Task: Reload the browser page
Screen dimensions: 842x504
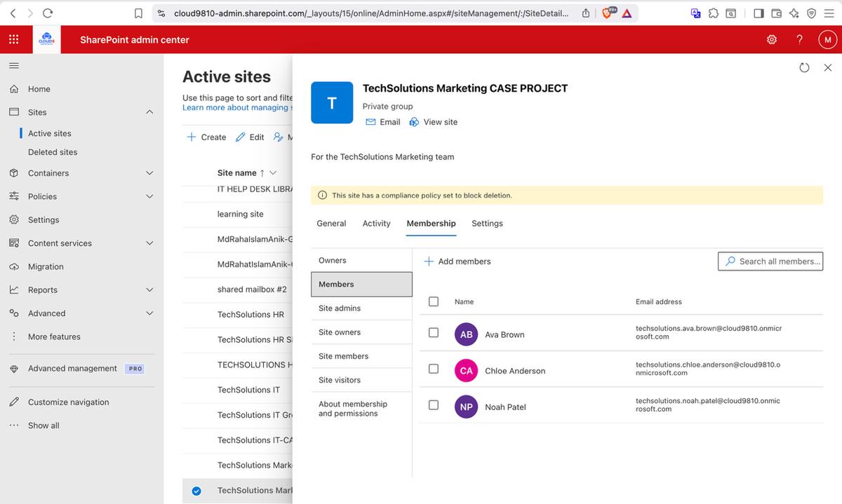Action: pos(48,13)
